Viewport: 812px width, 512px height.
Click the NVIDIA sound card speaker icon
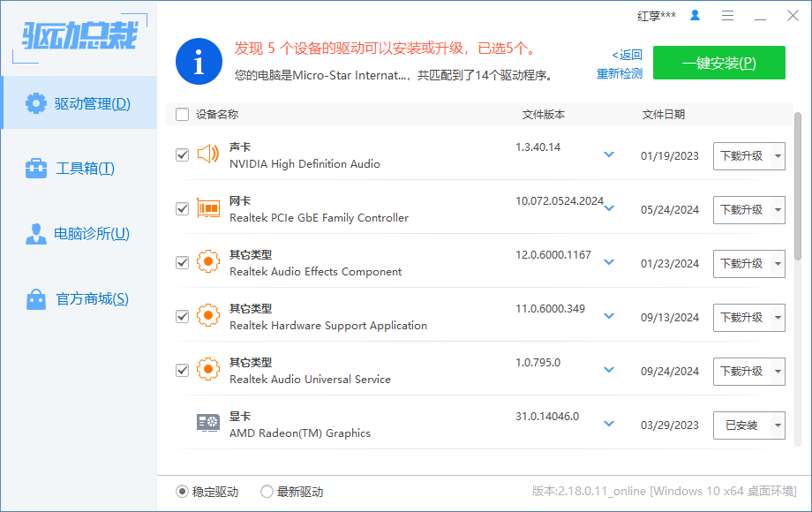[x=207, y=154]
